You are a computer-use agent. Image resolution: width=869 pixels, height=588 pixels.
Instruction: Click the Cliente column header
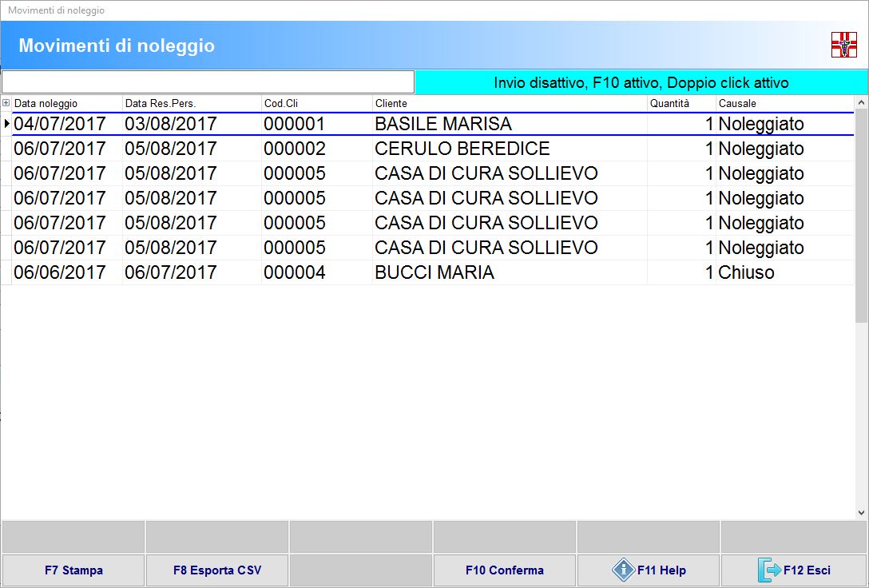point(510,103)
